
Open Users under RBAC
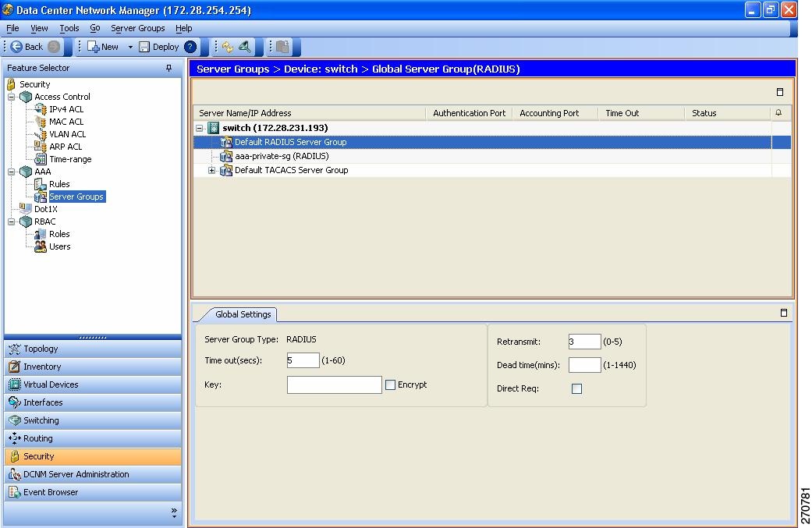pos(59,246)
